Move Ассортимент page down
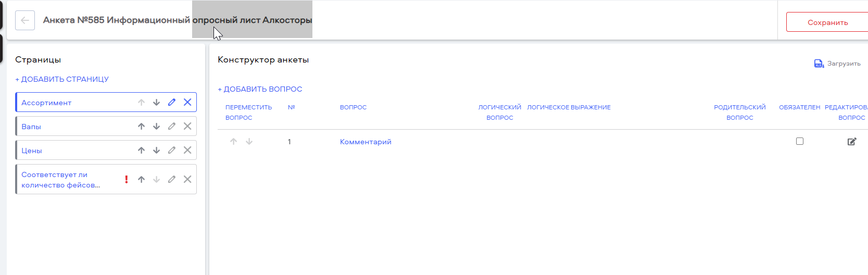The width and height of the screenshot is (868, 275). tap(156, 103)
